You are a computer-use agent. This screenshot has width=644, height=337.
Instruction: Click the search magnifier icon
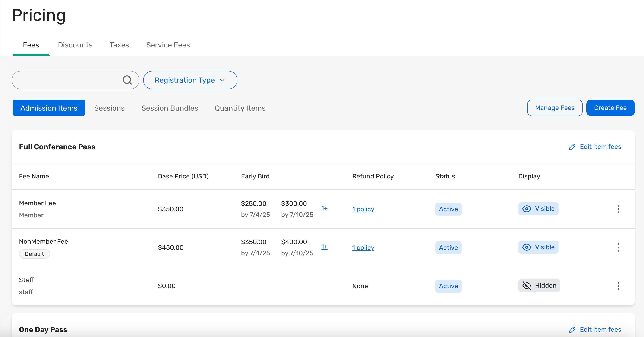[127, 80]
